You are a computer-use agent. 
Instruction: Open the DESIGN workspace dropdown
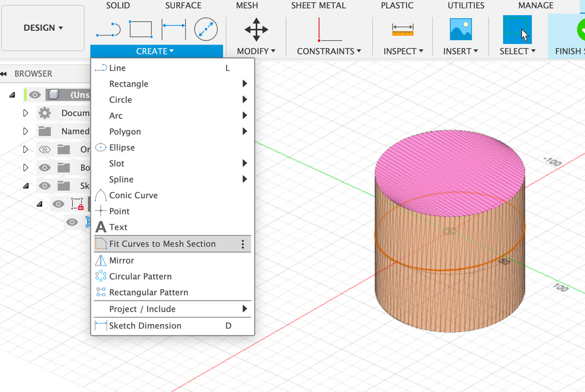[43, 28]
